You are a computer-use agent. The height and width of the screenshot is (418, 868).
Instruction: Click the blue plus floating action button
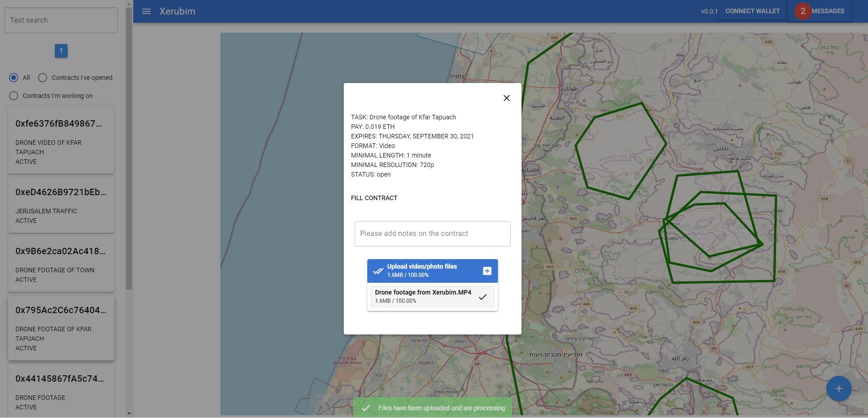[839, 388]
